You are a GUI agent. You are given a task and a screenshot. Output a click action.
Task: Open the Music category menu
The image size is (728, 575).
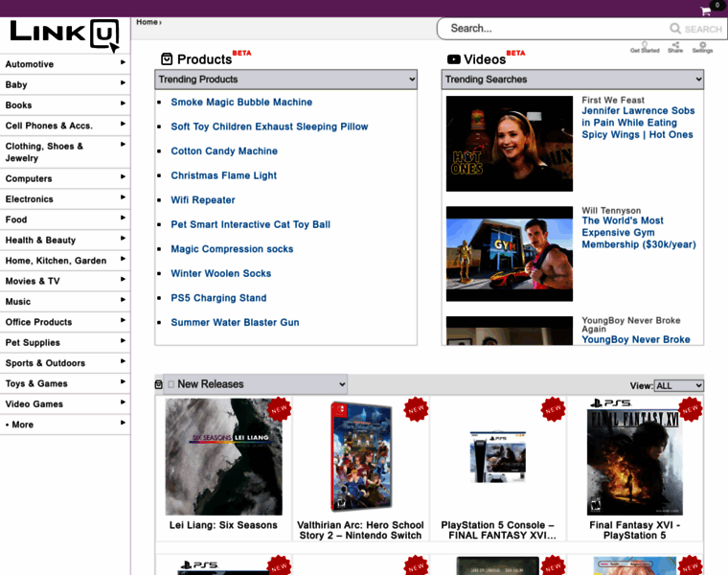pos(65,301)
